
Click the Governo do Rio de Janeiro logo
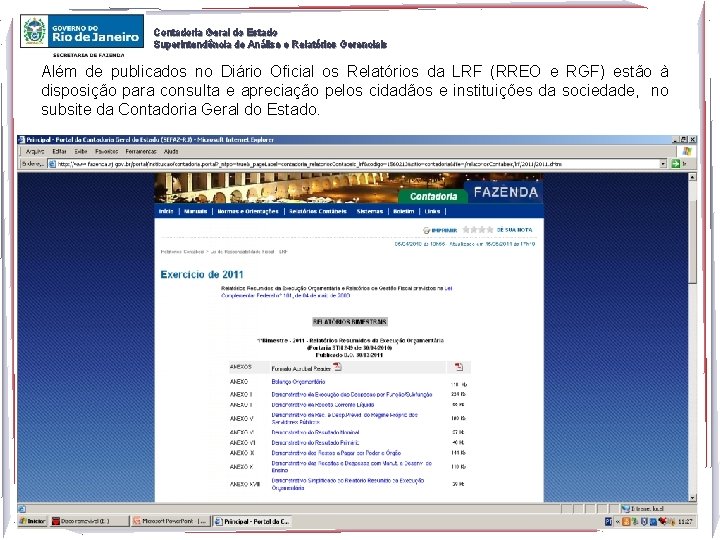tap(82, 31)
